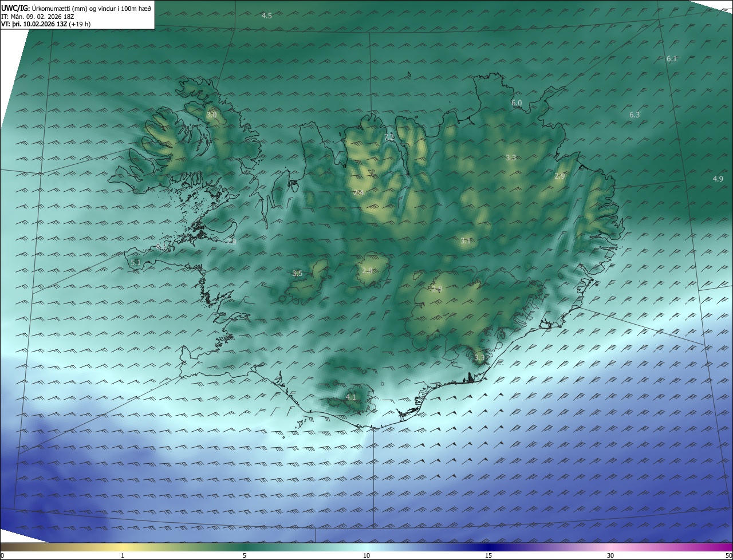Click the initial time line 'IT: Mán. 09. 02. 2026 18Z'
This screenshot has height=560, width=733.
39,16
